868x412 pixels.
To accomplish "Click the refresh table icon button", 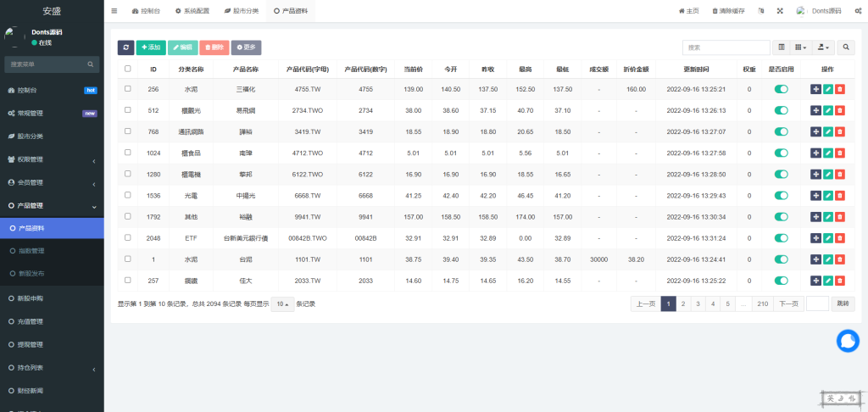I will pyautogui.click(x=125, y=47).
